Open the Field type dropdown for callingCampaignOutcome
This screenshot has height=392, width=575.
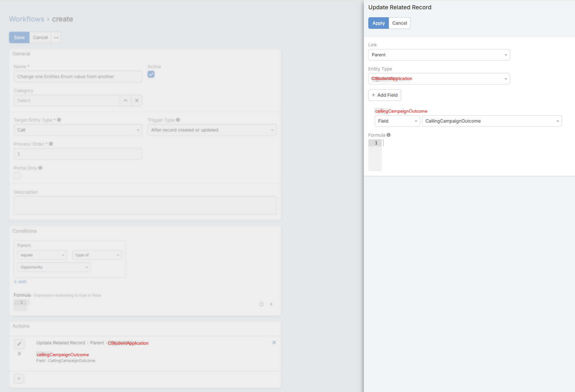[397, 121]
